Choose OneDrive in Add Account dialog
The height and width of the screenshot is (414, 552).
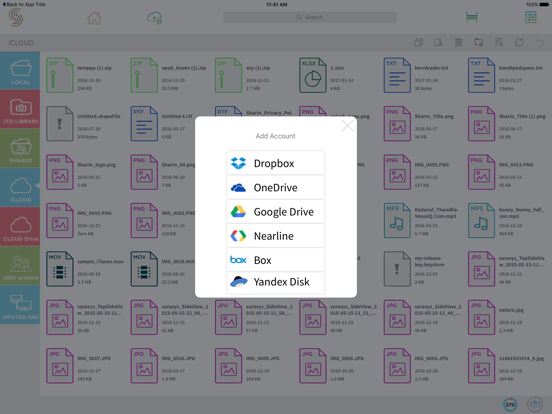coord(275,187)
